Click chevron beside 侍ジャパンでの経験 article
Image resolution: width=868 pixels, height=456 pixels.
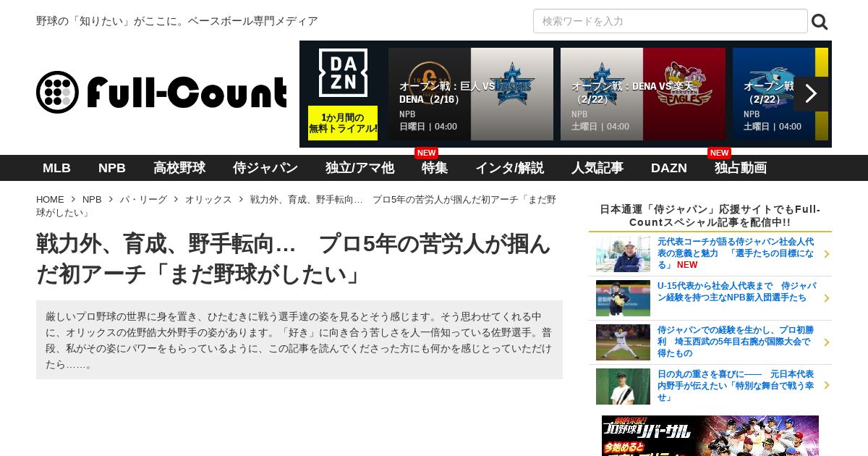826,342
